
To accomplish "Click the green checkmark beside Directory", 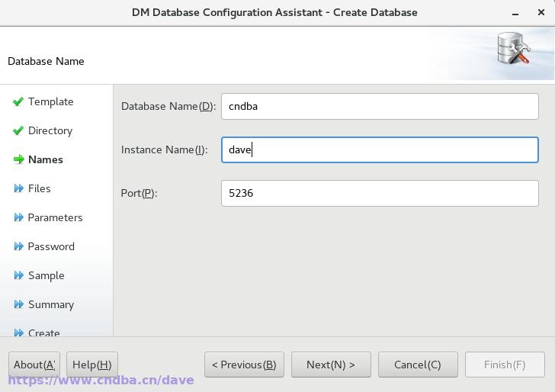I will point(18,130).
